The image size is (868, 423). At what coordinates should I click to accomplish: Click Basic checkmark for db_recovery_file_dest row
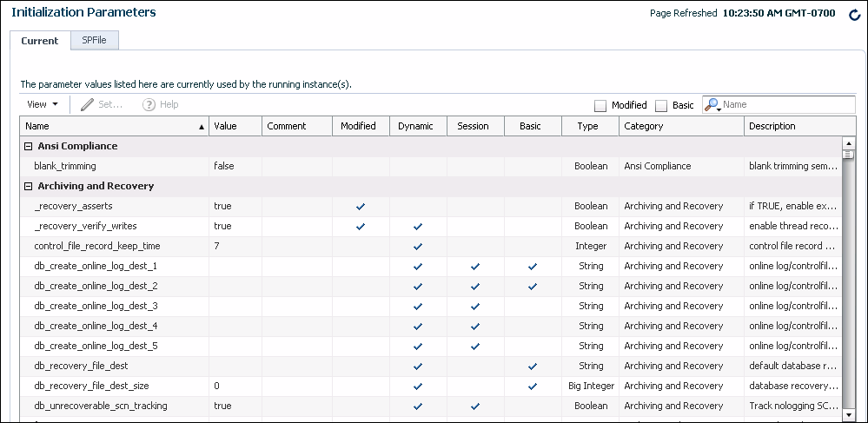click(x=532, y=367)
